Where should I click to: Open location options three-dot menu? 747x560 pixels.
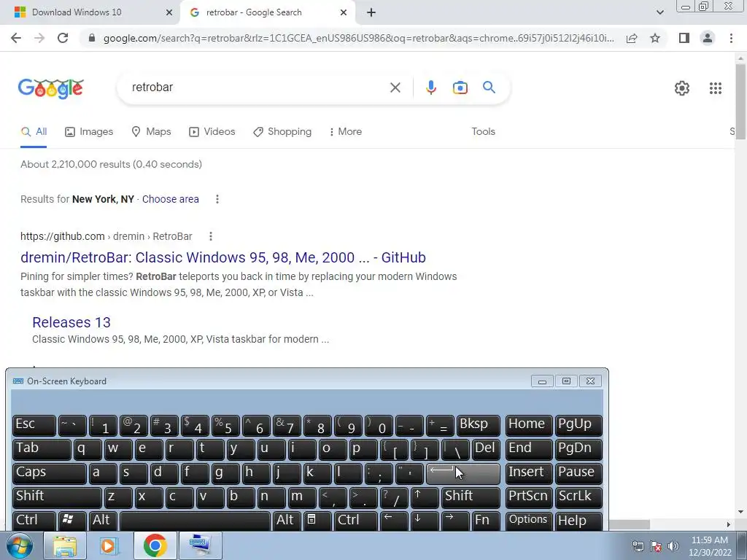pos(217,199)
